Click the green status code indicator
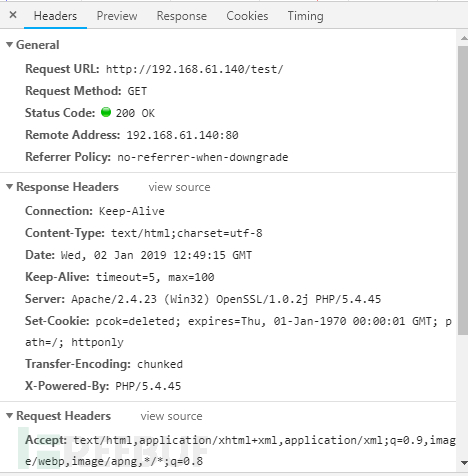The height and width of the screenshot is (476, 468). coord(106,112)
